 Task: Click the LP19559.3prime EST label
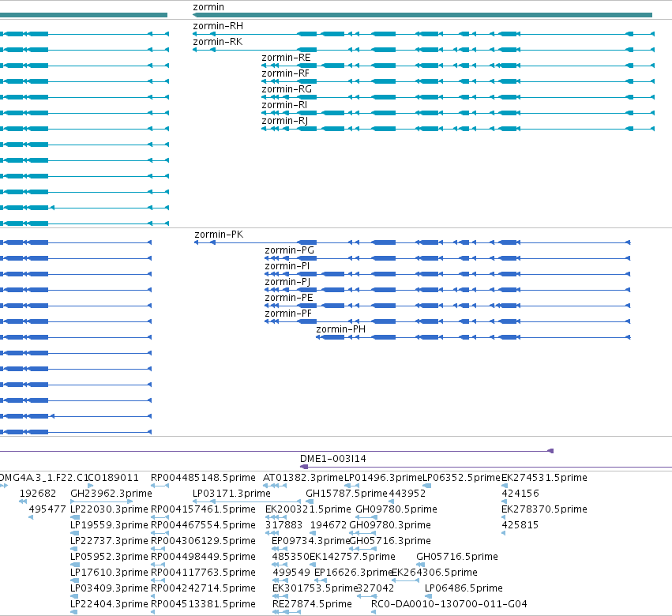click(109, 525)
